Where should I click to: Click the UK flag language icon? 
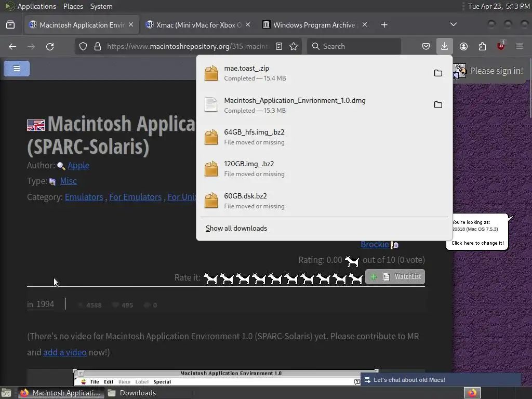36,125
